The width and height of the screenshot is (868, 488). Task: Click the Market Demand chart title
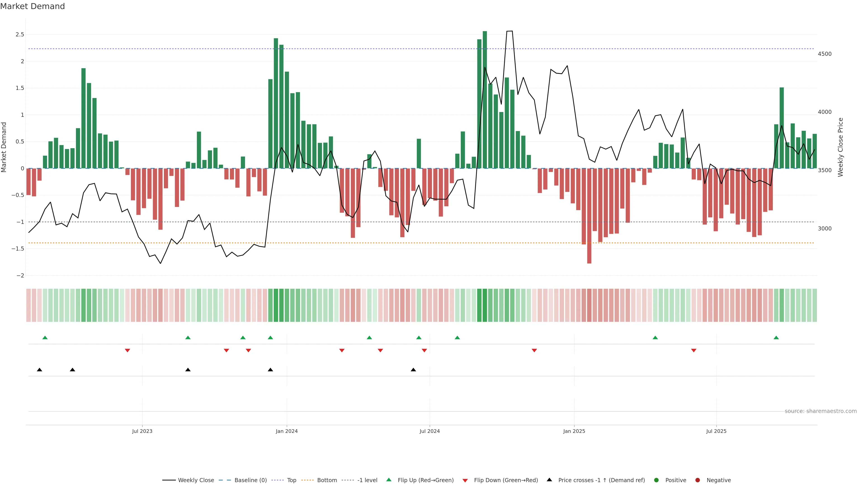tap(32, 6)
